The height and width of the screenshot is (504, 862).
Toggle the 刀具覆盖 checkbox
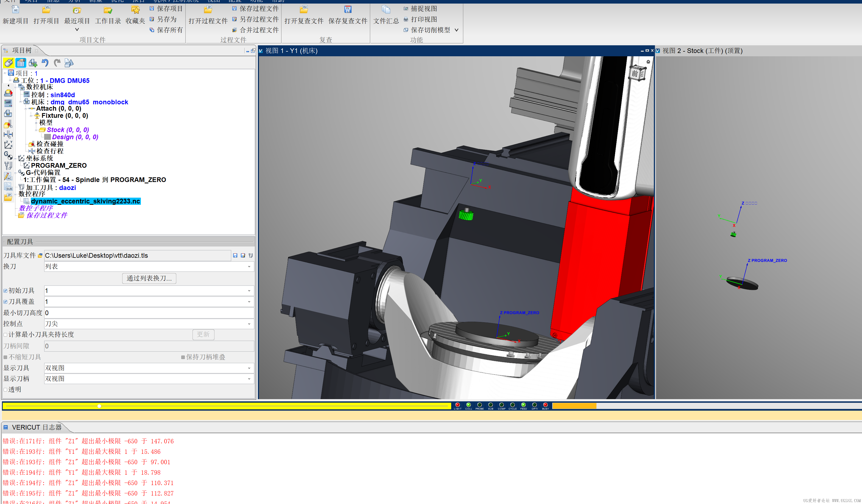pyautogui.click(x=5, y=302)
